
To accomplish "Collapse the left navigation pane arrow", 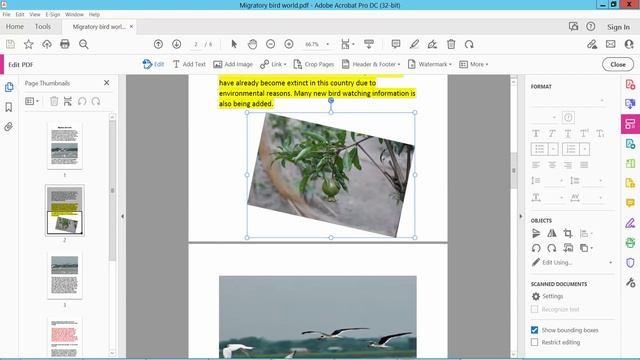I will [x=122, y=216].
